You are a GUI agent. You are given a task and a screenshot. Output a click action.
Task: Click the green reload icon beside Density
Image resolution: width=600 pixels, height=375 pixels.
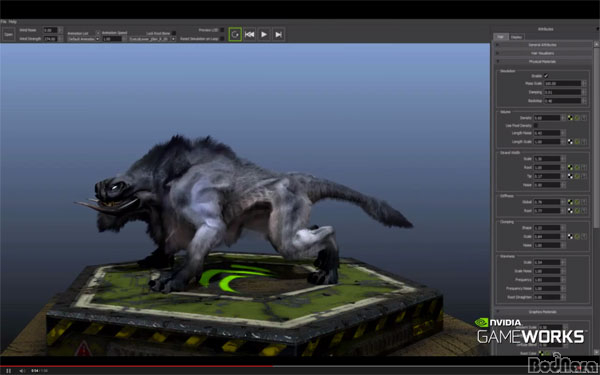point(577,118)
